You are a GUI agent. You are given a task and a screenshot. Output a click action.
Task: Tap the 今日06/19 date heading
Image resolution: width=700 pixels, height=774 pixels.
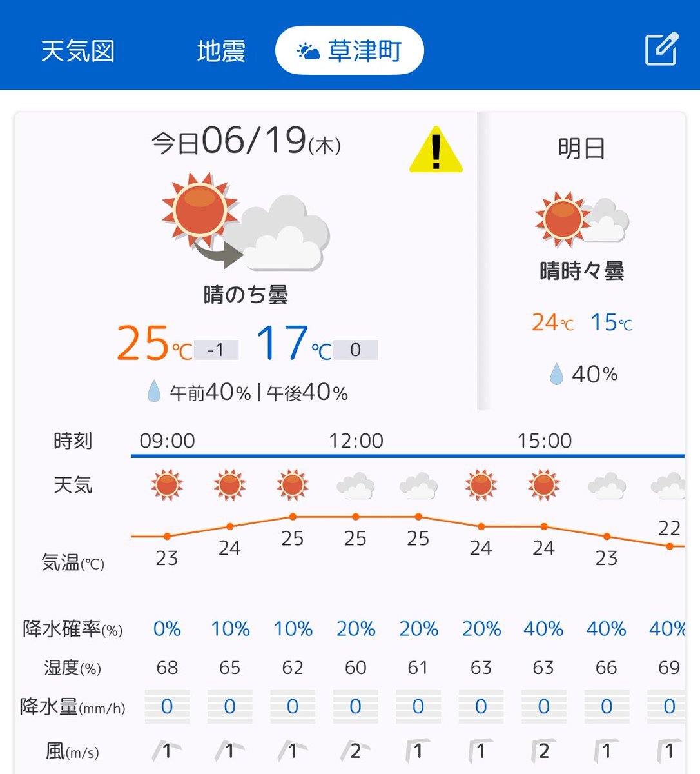(246, 141)
